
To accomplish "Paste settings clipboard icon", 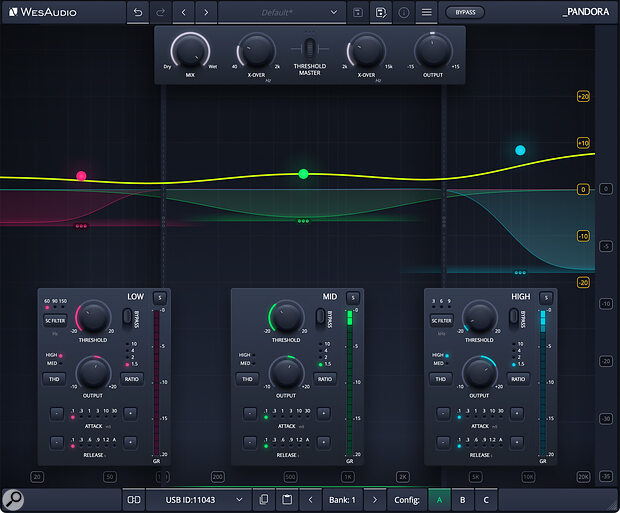I will point(287,500).
